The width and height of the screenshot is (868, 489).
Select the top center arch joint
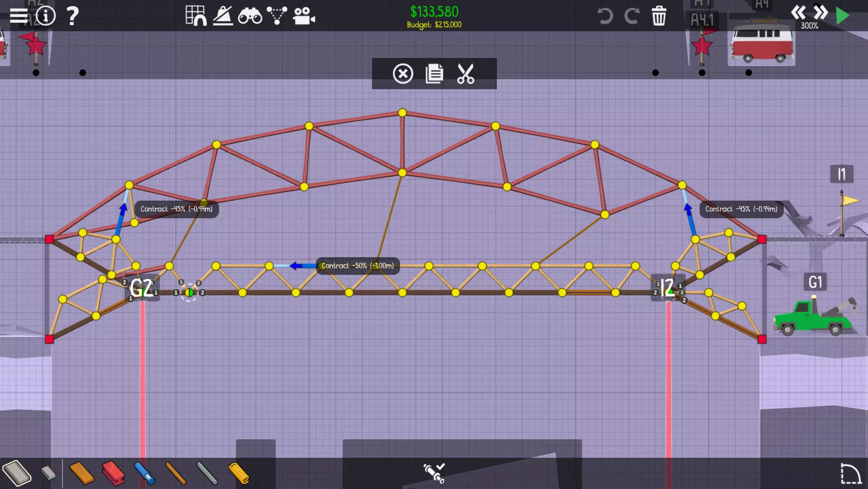pyautogui.click(x=402, y=113)
